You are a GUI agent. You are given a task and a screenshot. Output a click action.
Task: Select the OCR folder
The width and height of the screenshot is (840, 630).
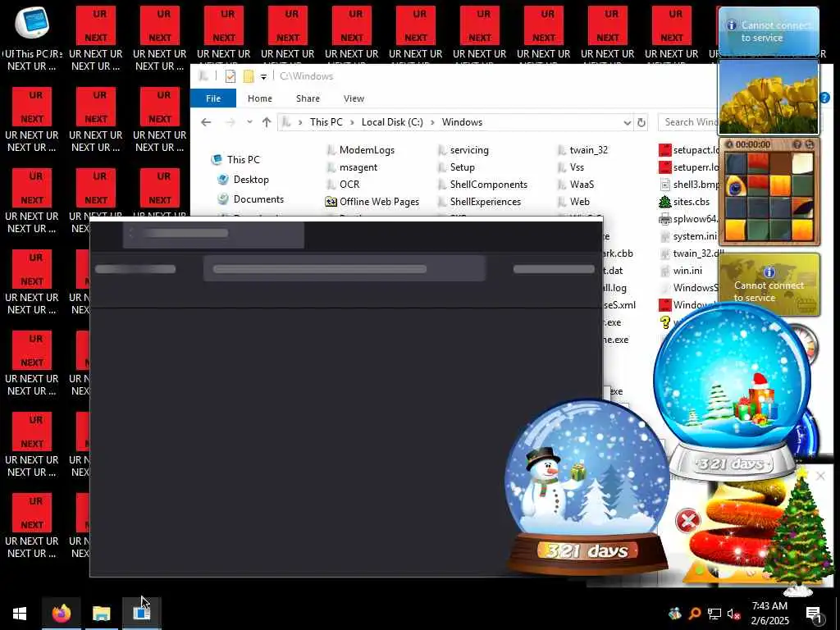coord(344,185)
